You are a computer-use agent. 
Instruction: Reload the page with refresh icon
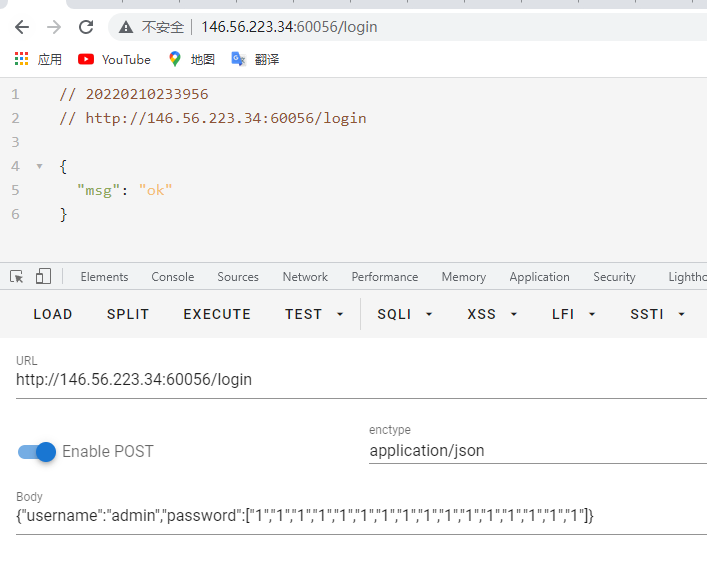point(86,27)
